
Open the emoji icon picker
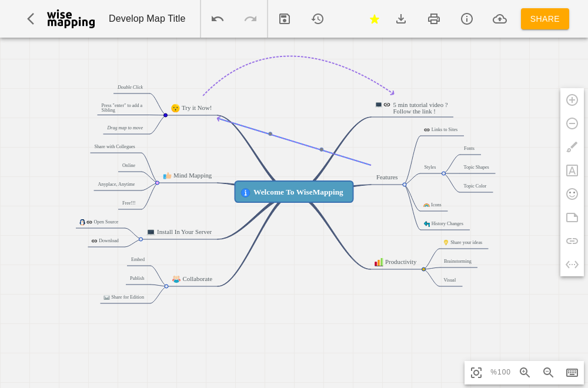[572, 194]
